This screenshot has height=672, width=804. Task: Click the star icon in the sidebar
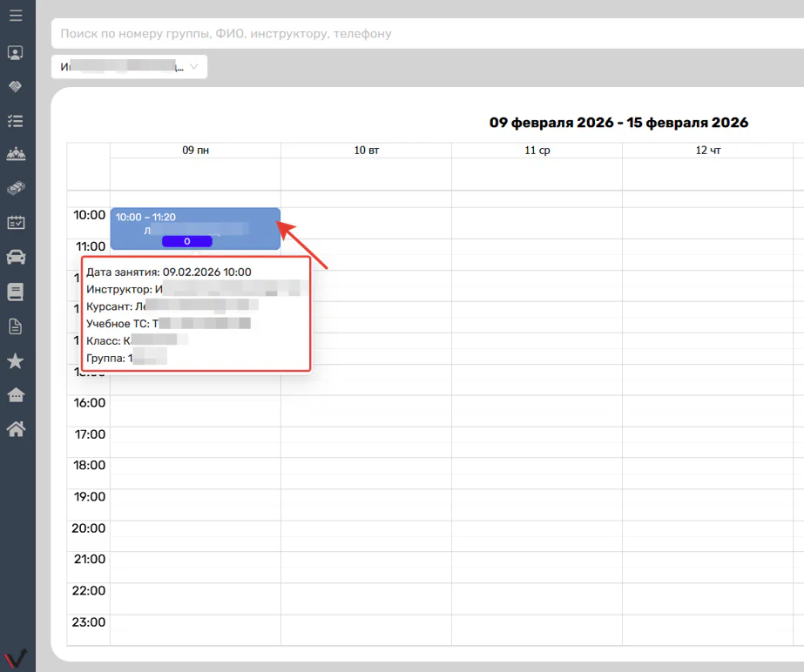tap(16, 361)
